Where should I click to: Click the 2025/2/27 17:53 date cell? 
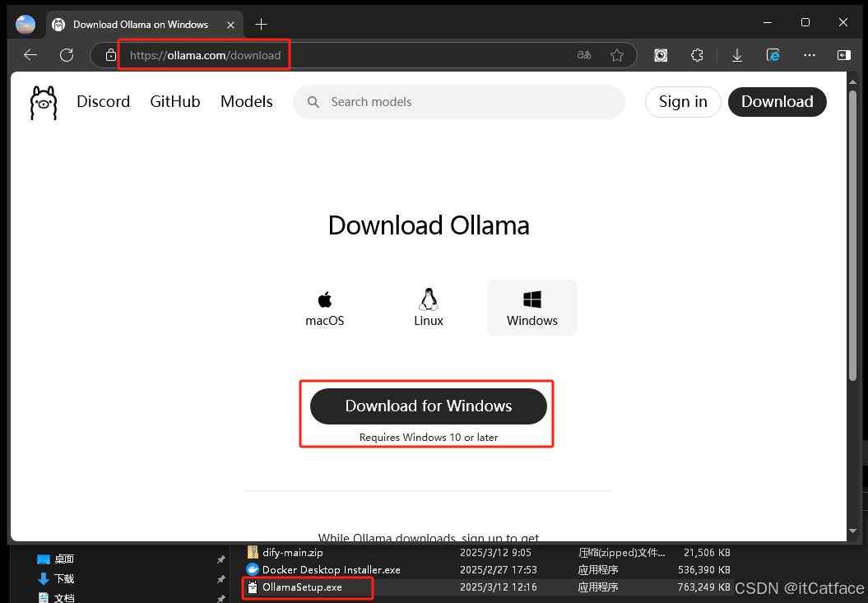click(499, 570)
